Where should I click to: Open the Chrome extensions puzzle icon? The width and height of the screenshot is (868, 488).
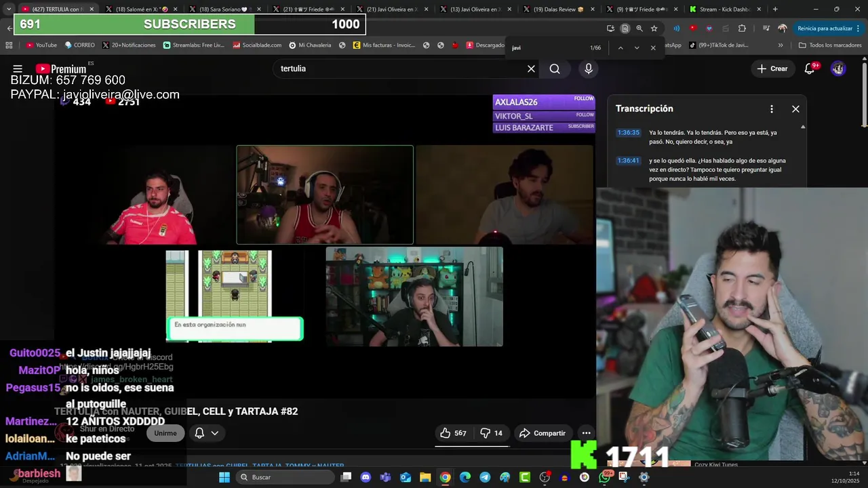pos(742,28)
